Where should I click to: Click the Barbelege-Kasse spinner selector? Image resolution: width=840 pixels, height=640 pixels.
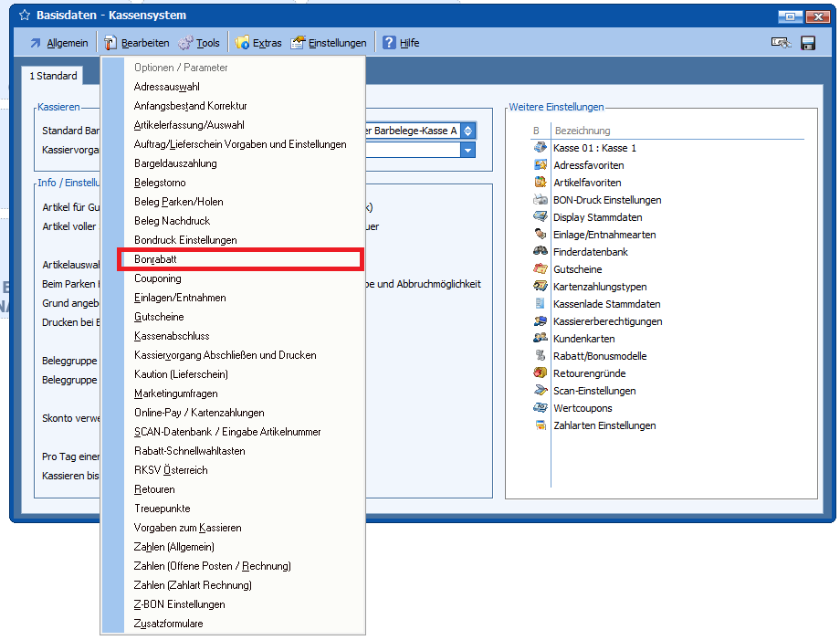click(x=467, y=131)
